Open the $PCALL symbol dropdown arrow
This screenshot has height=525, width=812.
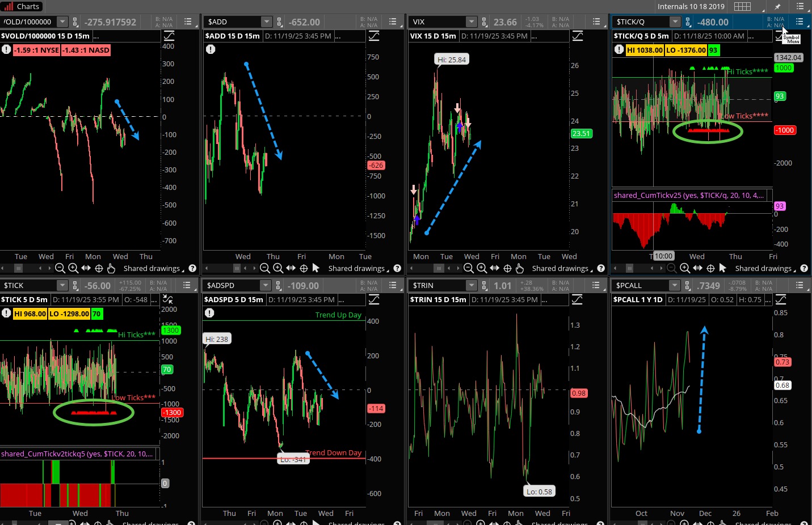674,285
